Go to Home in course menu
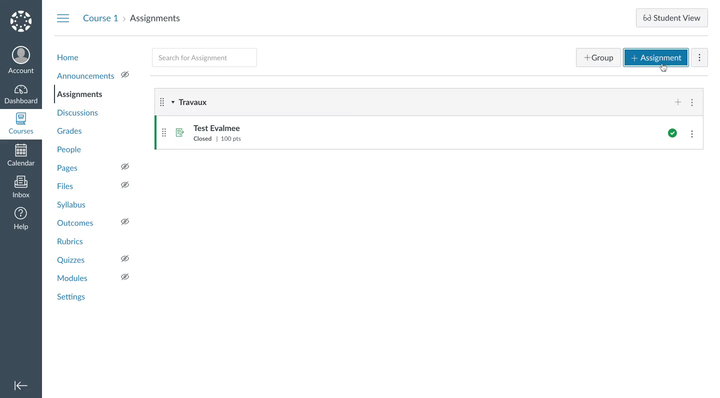Image resolution: width=720 pixels, height=398 pixels. (68, 57)
